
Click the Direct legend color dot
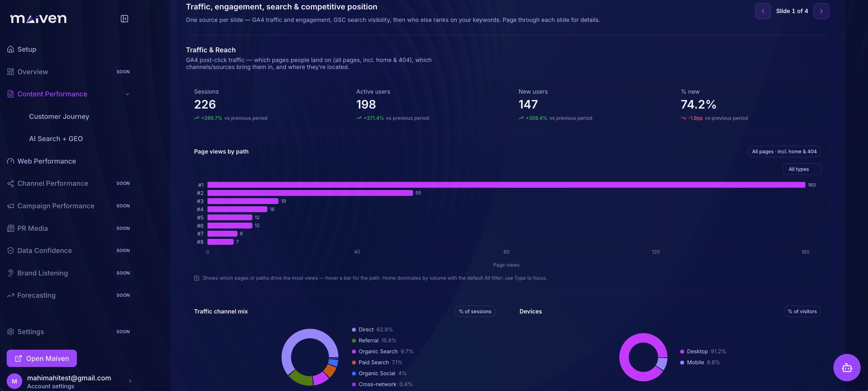[x=354, y=330]
